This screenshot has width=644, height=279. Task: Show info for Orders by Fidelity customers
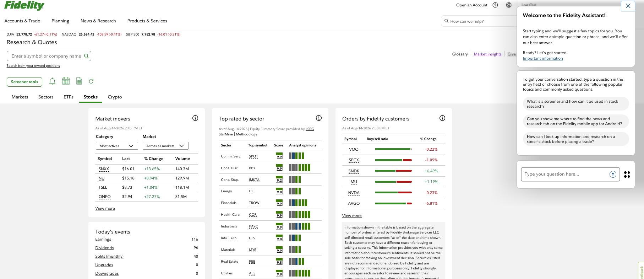(x=442, y=118)
